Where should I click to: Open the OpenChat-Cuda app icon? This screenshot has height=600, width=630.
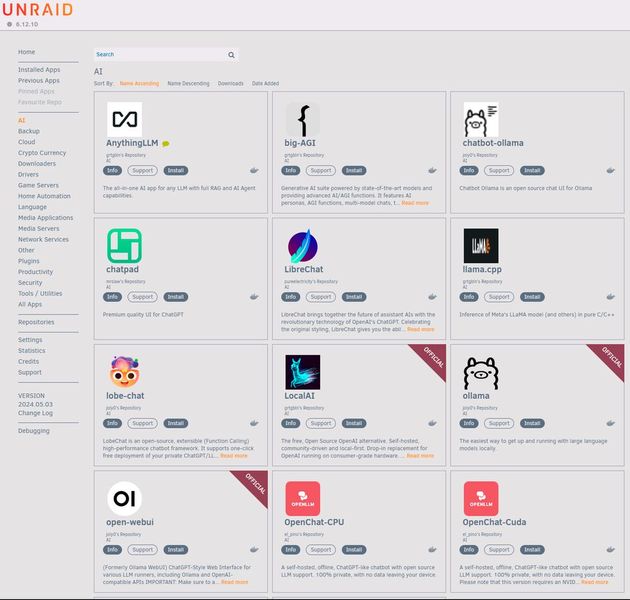tap(481, 498)
